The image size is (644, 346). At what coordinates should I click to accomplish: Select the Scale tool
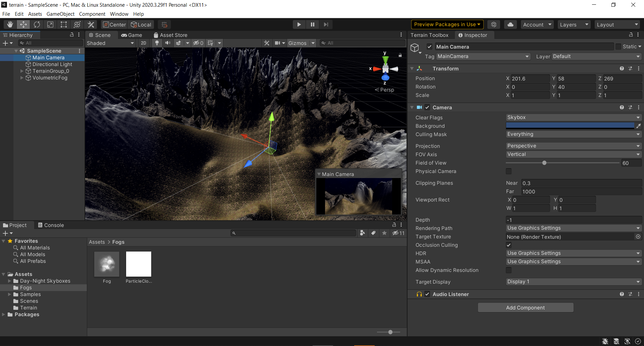click(50, 24)
